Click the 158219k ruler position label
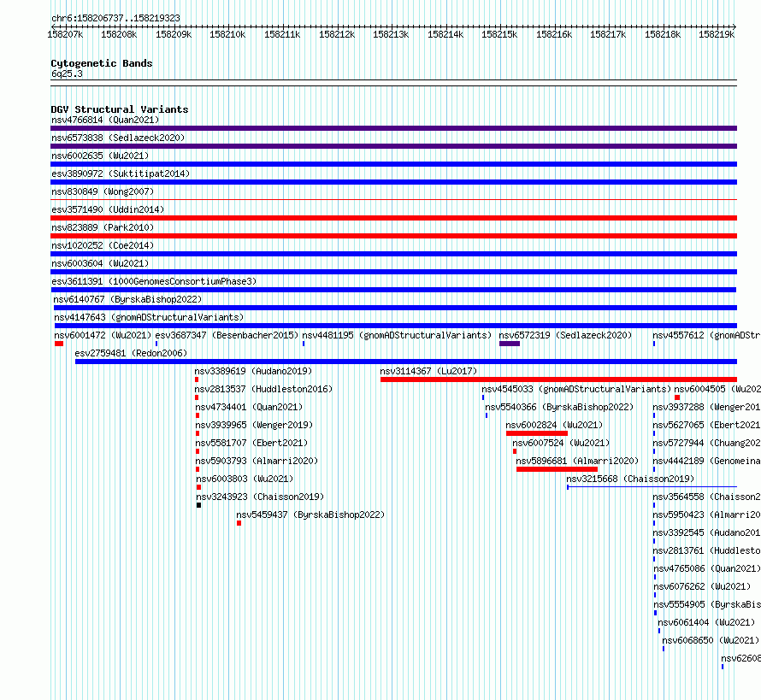 pyautogui.click(x=717, y=34)
